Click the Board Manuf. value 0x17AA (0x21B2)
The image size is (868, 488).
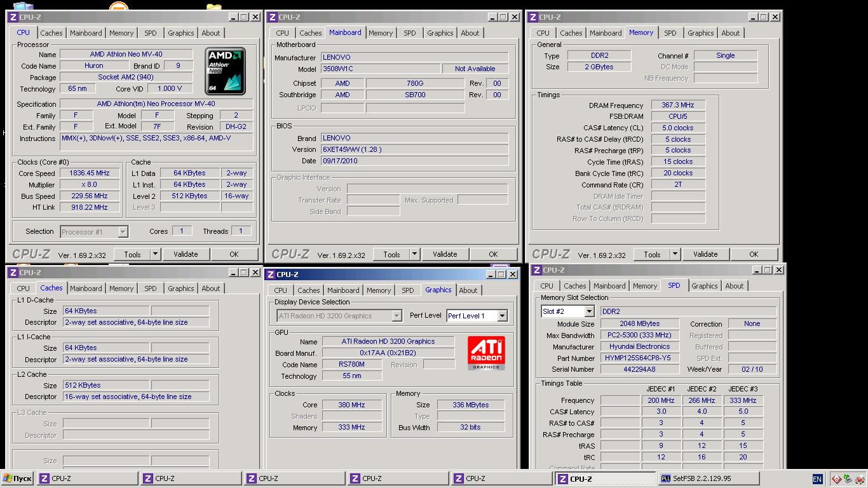coord(388,353)
